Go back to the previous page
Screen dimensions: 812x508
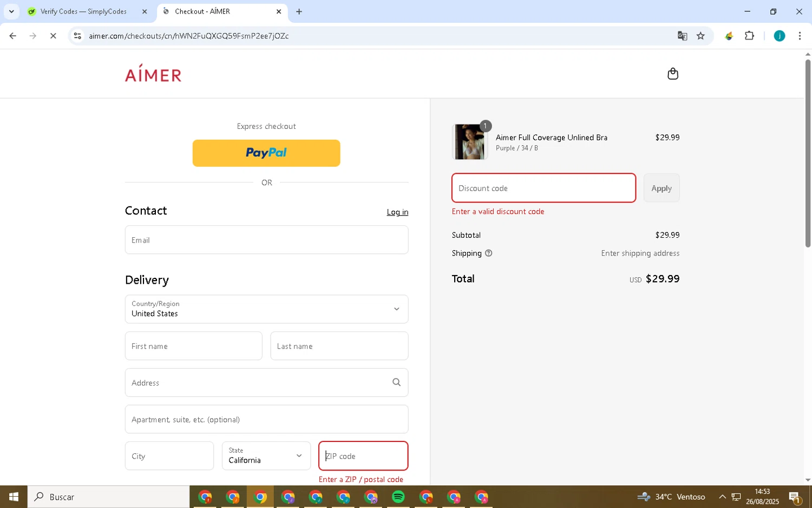point(12,36)
